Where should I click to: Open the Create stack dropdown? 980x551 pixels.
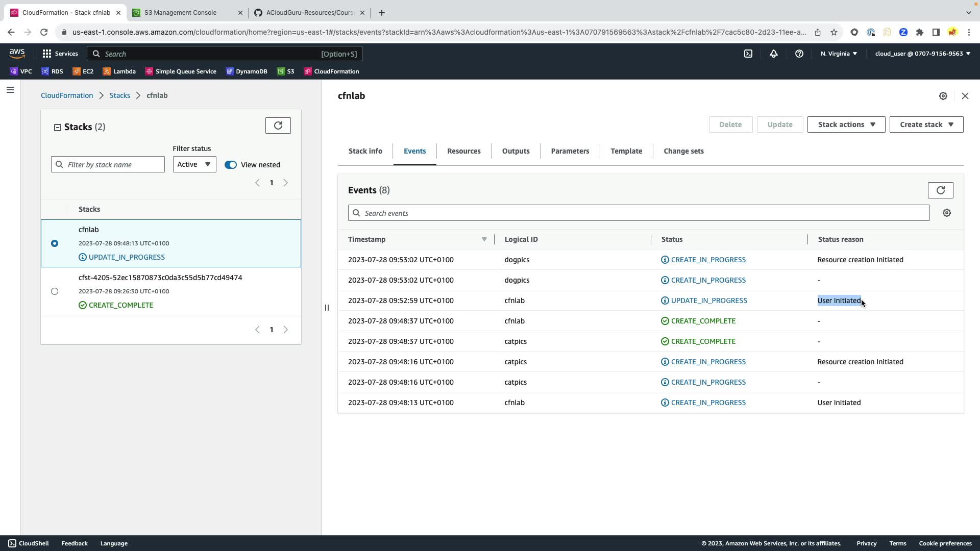[x=926, y=124]
